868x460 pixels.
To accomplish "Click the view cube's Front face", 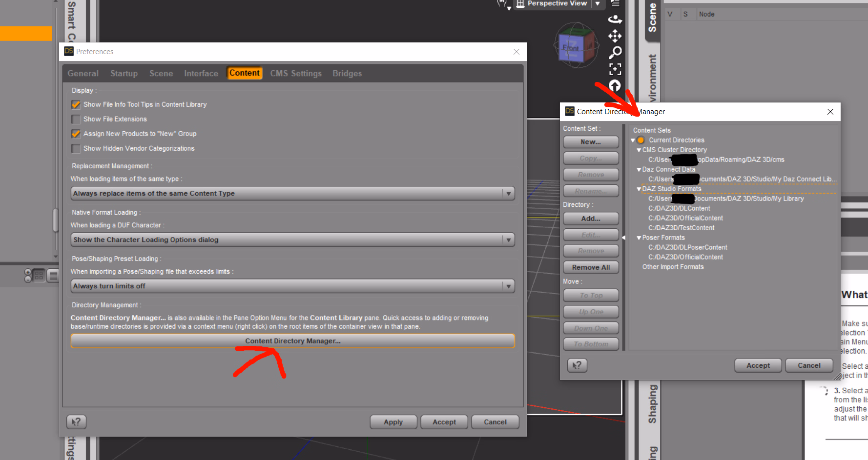I will [571, 48].
